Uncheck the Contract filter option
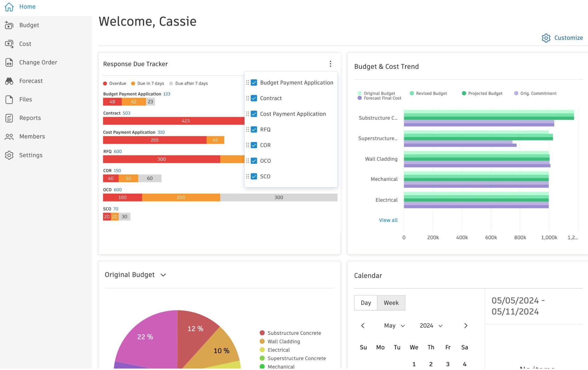 (254, 98)
